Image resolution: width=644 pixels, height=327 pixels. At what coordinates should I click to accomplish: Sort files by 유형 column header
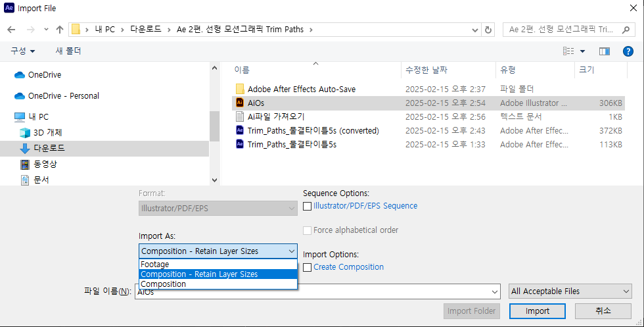pos(535,70)
